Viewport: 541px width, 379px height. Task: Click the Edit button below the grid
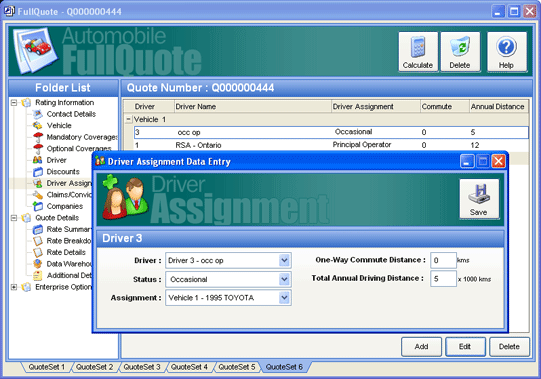point(465,347)
